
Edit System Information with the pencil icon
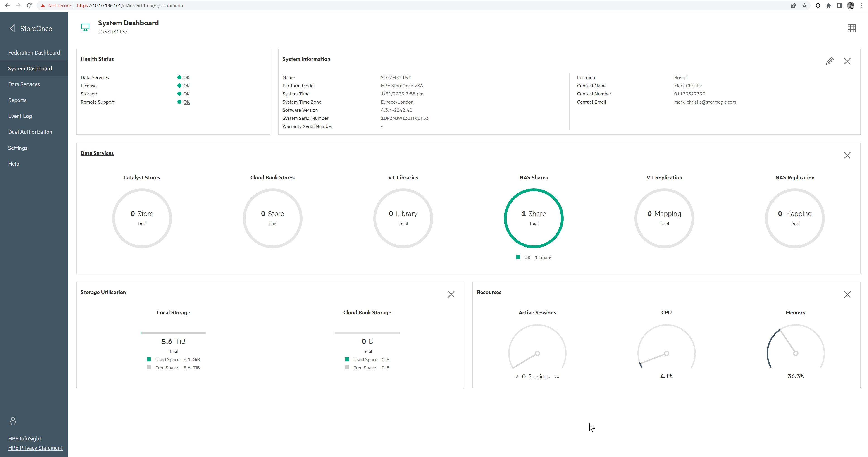click(830, 61)
